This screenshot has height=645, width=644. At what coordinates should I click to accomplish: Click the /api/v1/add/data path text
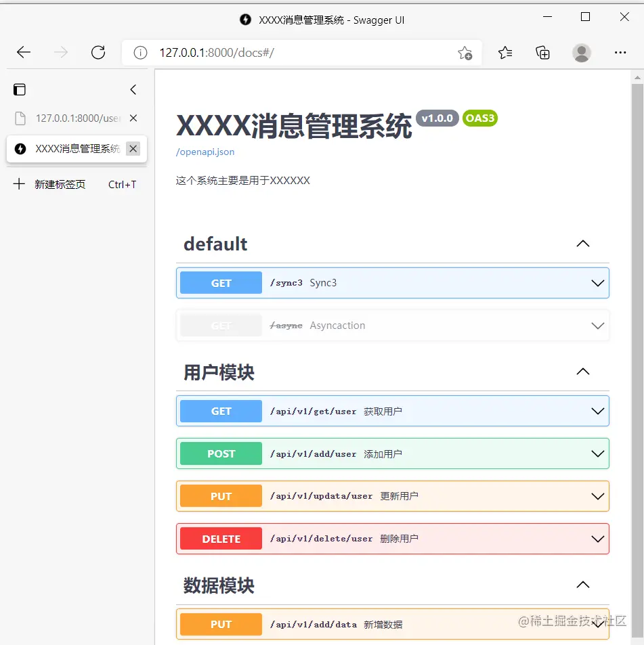click(x=313, y=625)
